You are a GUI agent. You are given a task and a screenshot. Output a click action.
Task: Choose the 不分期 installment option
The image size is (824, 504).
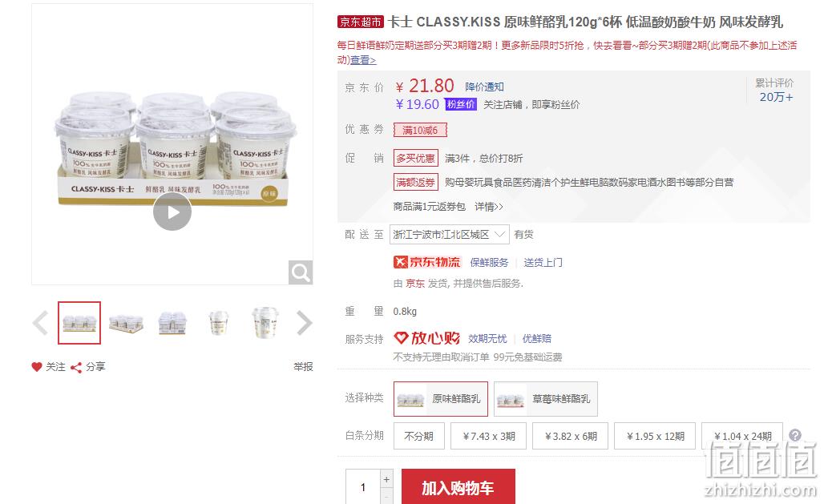419,436
